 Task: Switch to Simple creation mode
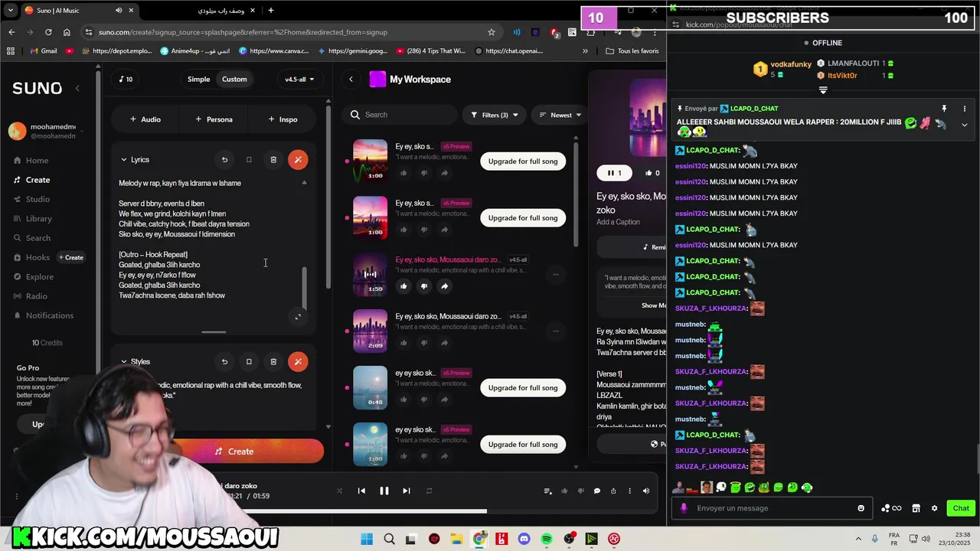point(198,80)
